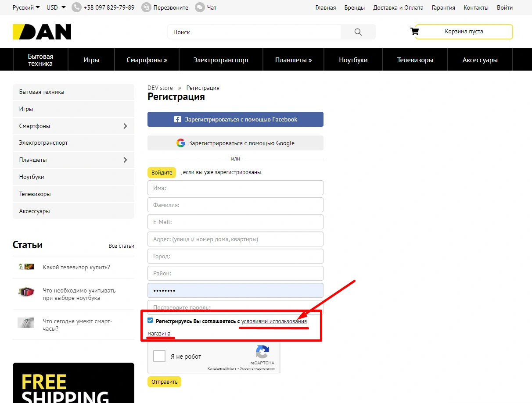Image resolution: width=532 pixels, height=403 pixels.
Task: Open the условиями использования магазина link
Action: pos(273,321)
